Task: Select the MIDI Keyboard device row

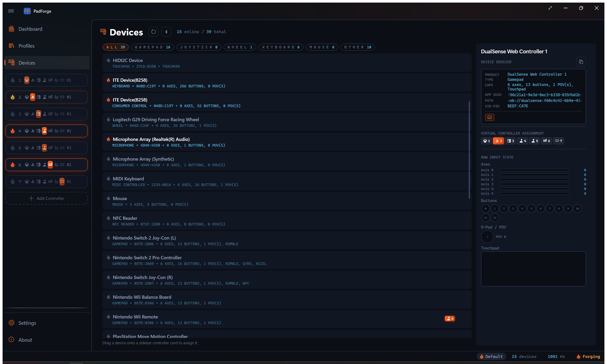Action: [x=287, y=181]
